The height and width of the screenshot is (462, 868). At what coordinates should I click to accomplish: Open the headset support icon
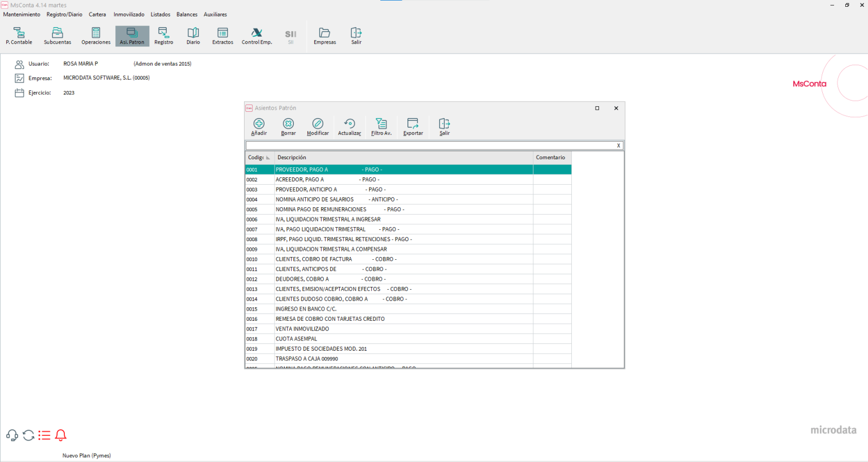12,435
